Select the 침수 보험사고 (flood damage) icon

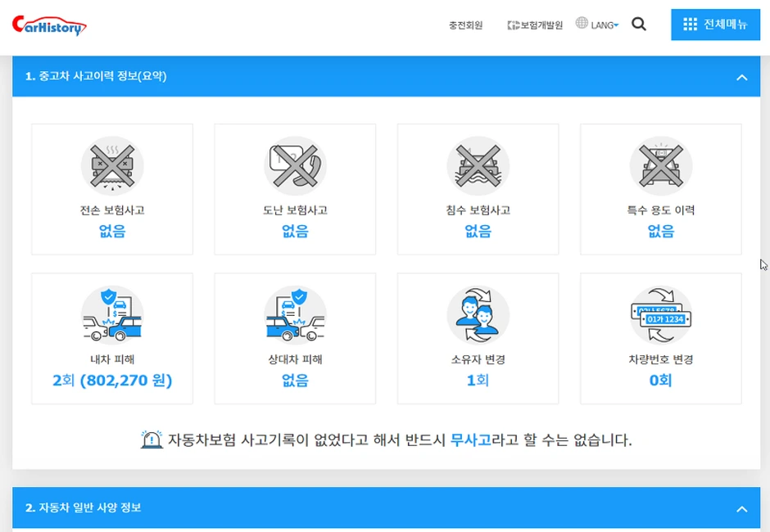[x=478, y=165]
